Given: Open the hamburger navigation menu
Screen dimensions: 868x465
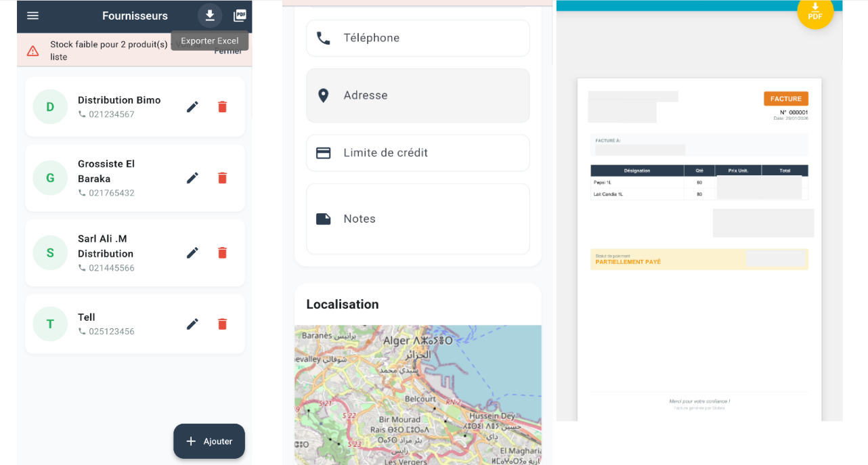Looking at the screenshot, I should click(32, 16).
